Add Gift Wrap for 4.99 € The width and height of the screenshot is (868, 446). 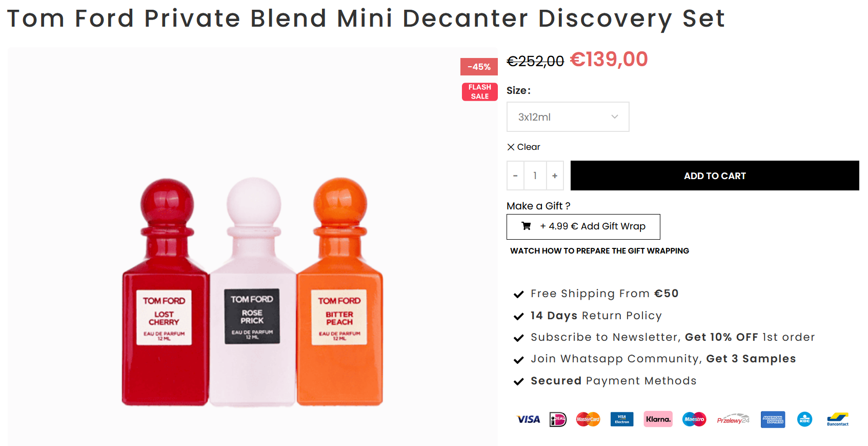(x=583, y=226)
